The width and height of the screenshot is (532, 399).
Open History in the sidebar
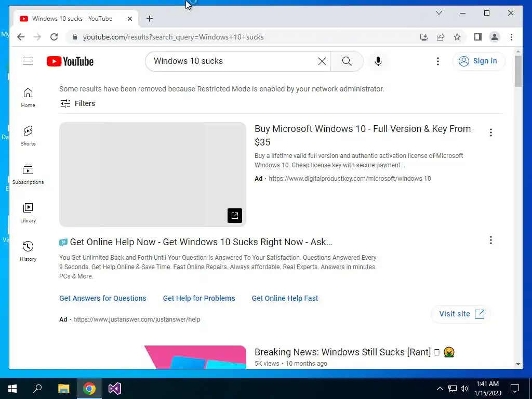pos(28,251)
